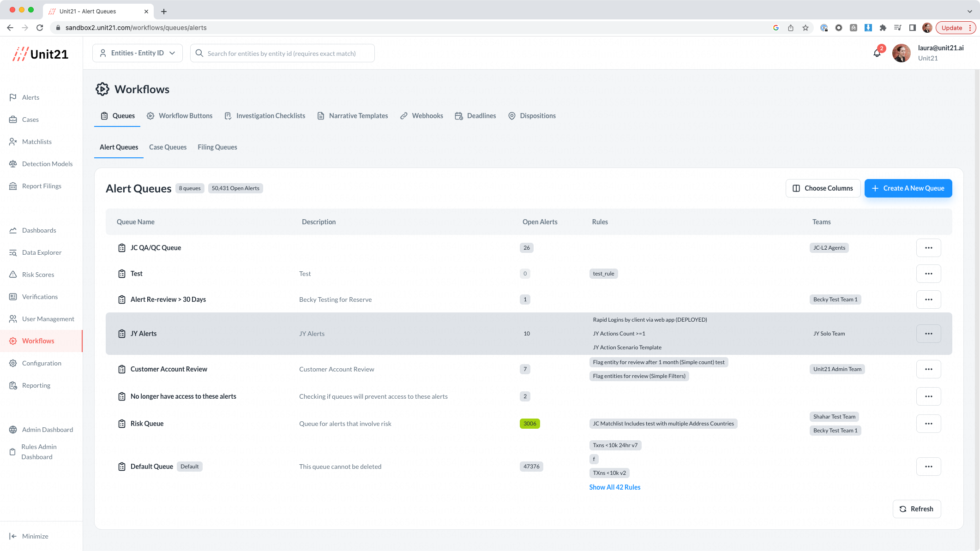This screenshot has height=551, width=980.
Task: Switch to the Case Queues tab
Action: point(168,147)
